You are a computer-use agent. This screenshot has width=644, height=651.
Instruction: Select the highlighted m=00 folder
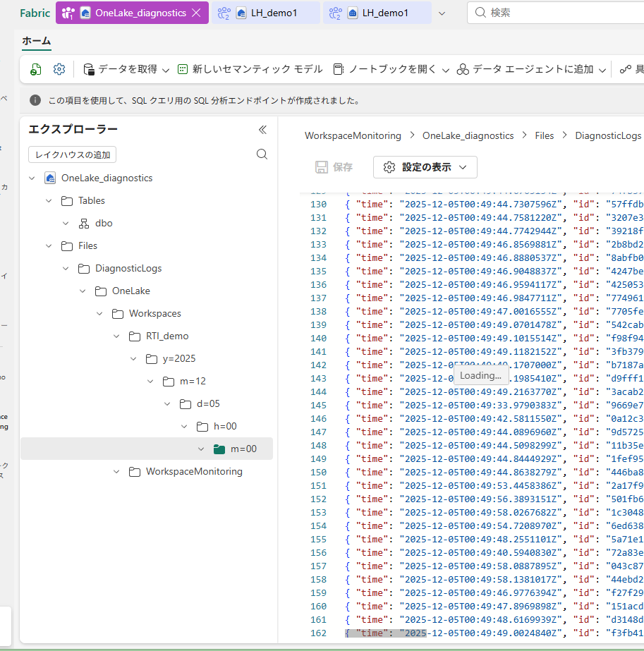tap(243, 449)
